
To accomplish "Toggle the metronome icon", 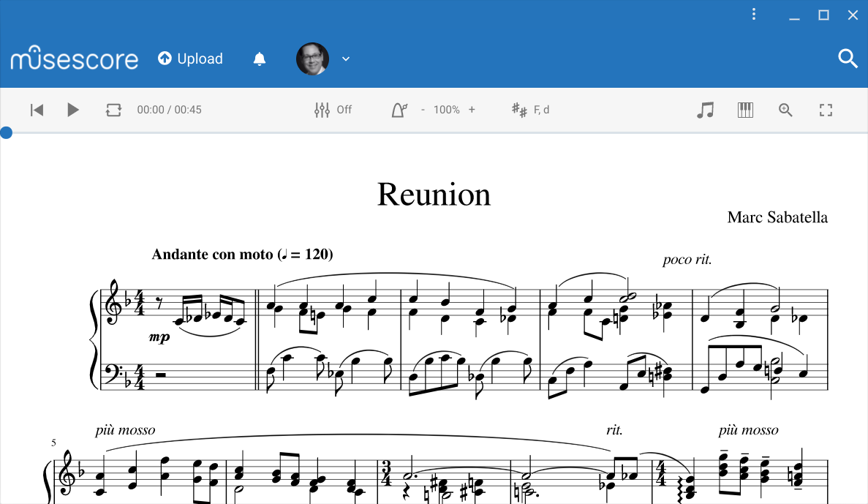I will click(399, 110).
